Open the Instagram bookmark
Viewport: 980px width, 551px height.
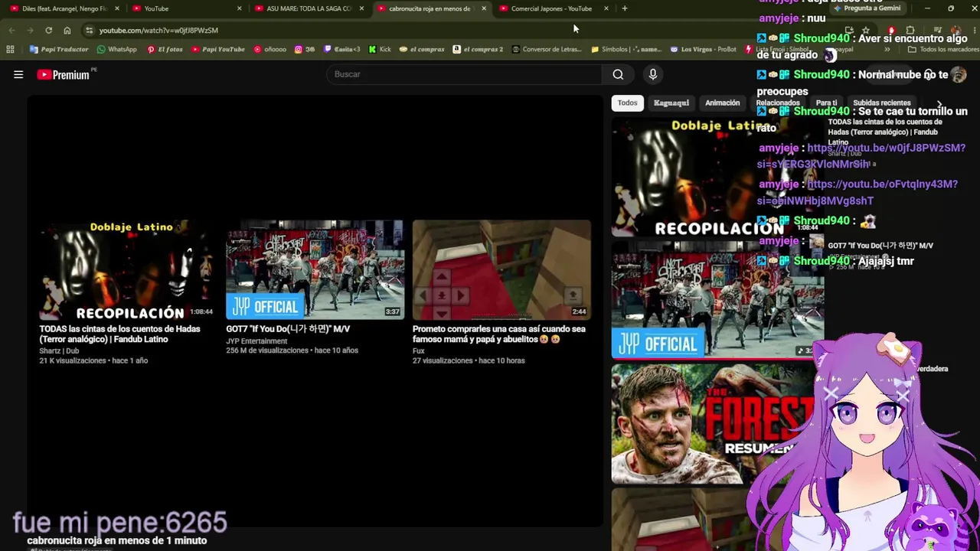(x=304, y=49)
